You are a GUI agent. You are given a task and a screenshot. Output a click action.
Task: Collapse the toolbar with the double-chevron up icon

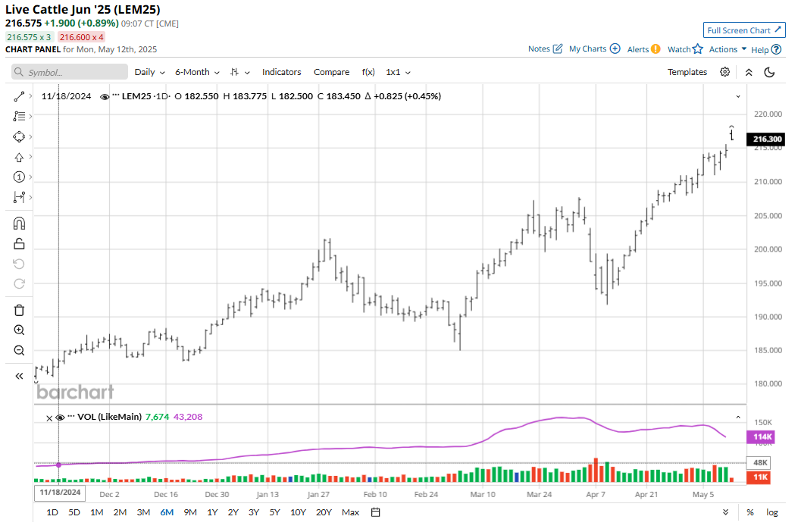[x=749, y=73]
